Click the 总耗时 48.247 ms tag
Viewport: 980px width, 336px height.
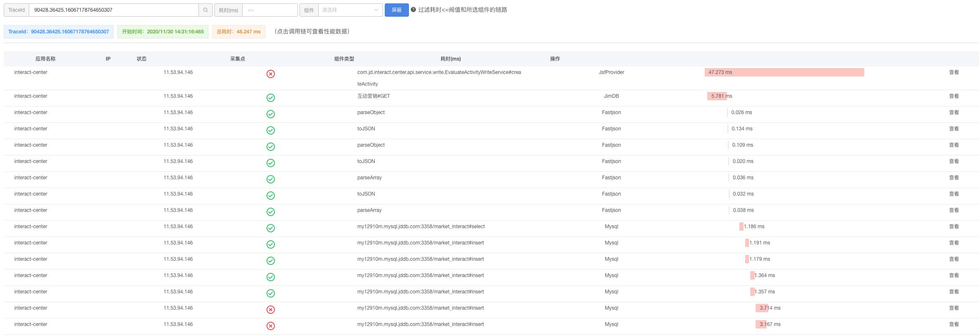[x=239, y=32]
